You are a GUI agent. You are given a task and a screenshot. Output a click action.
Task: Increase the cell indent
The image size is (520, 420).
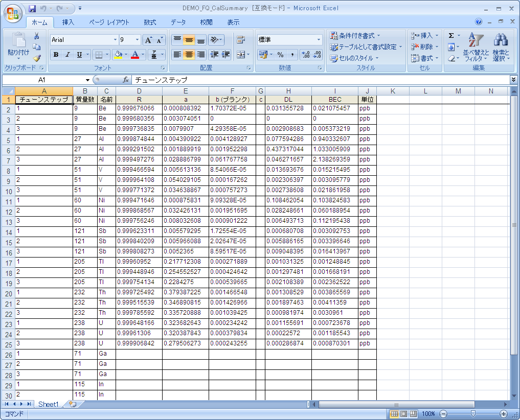coord(226,54)
